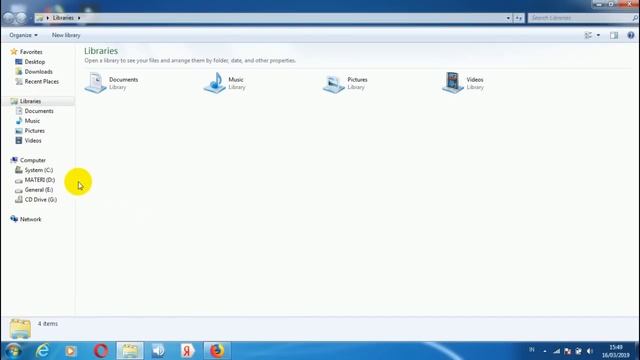The height and width of the screenshot is (360, 640).
Task: Launch Yandex browser from the taskbar
Action: (187, 351)
